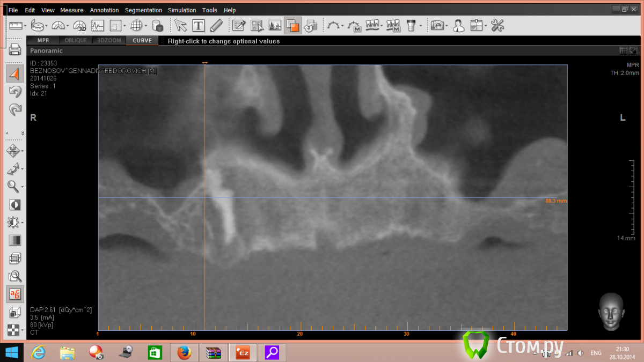Open the 3D angle measurement tool
This screenshot has width=644, height=362.
(79, 25)
